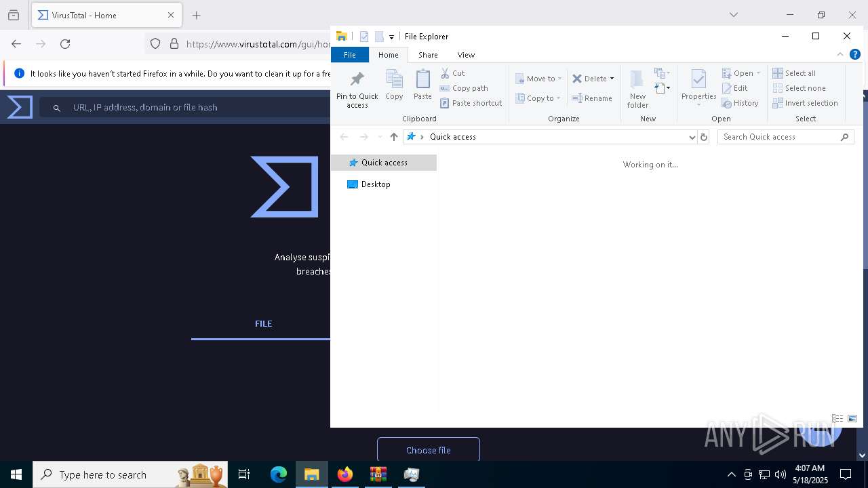Image resolution: width=868 pixels, height=488 pixels.
Task: Click the Search Quick access box
Action: click(x=785, y=137)
